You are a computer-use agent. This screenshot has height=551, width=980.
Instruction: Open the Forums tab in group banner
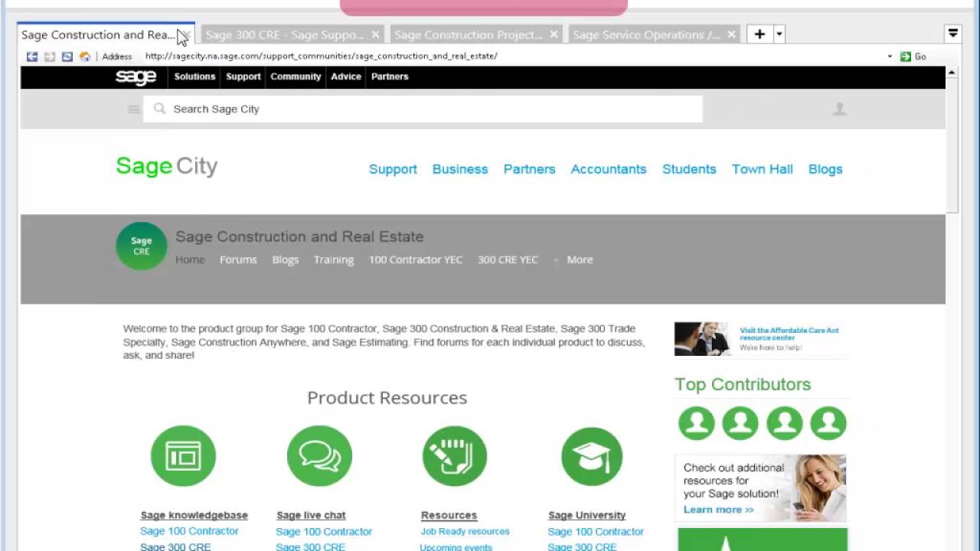coord(238,259)
